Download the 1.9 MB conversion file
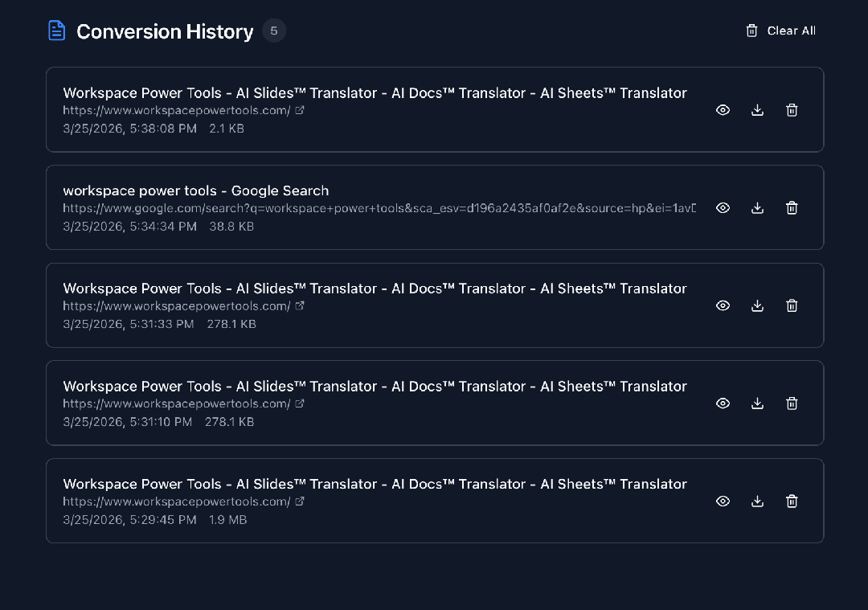This screenshot has width=868, height=610. pos(757,502)
